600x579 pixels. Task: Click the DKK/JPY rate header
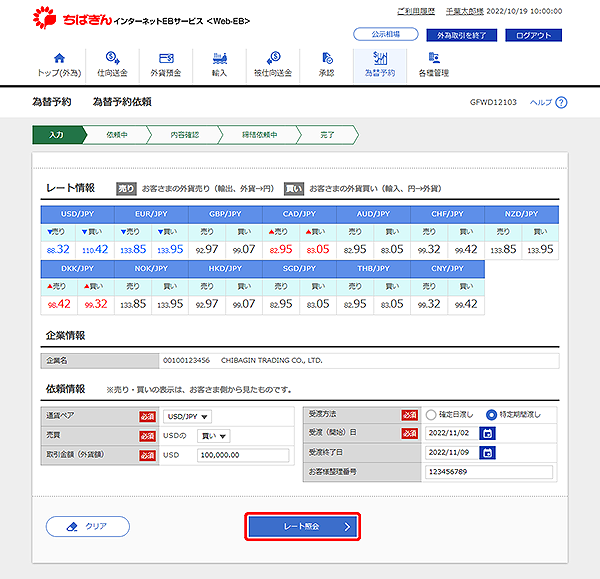point(78,269)
